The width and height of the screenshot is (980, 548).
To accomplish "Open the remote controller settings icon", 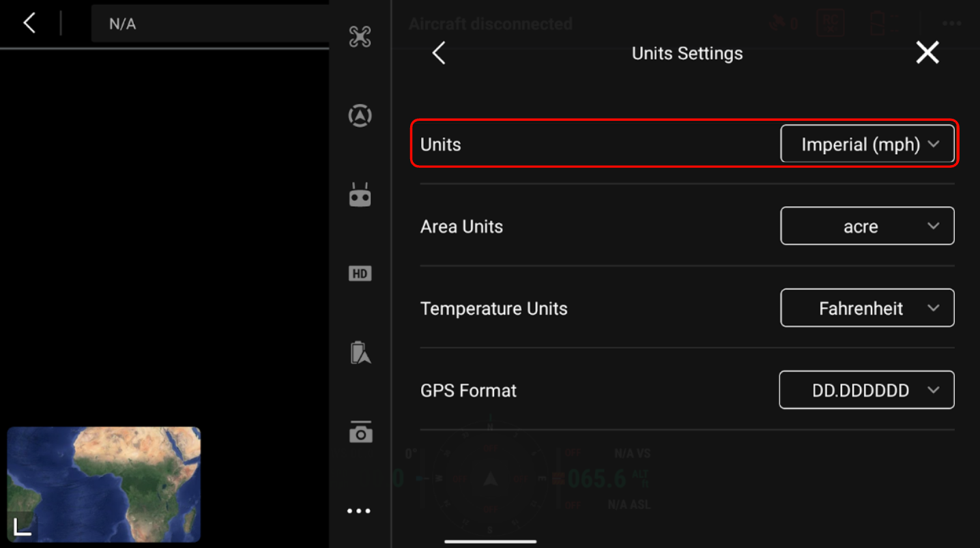I will (x=360, y=195).
